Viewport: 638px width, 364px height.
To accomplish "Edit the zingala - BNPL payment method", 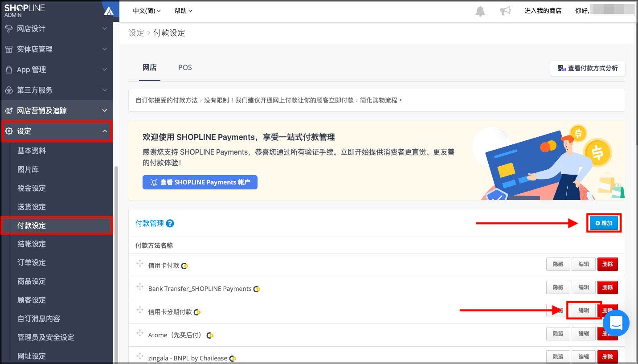I will 584,357.
